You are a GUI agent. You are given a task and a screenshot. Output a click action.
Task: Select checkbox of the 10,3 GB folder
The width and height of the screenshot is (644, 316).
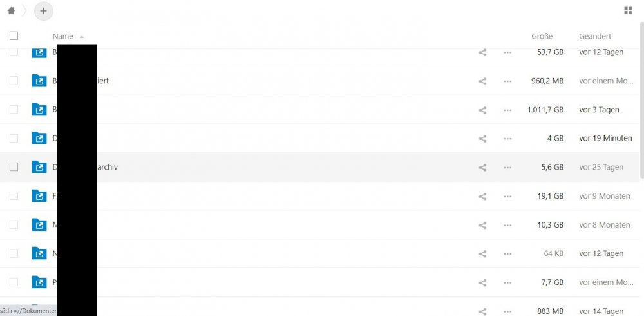click(14, 224)
